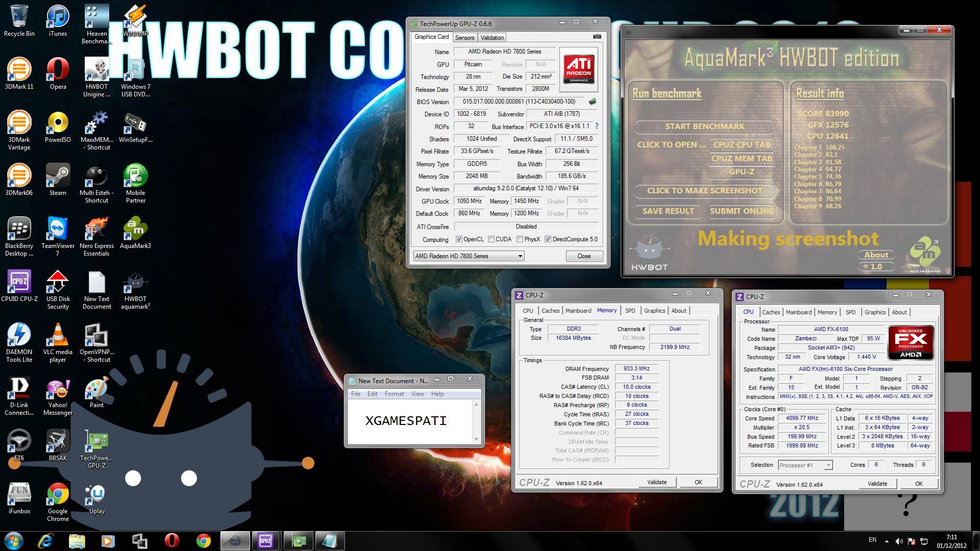
Task: Click the XGAMESPATI text in Notepad
Action: [406, 421]
